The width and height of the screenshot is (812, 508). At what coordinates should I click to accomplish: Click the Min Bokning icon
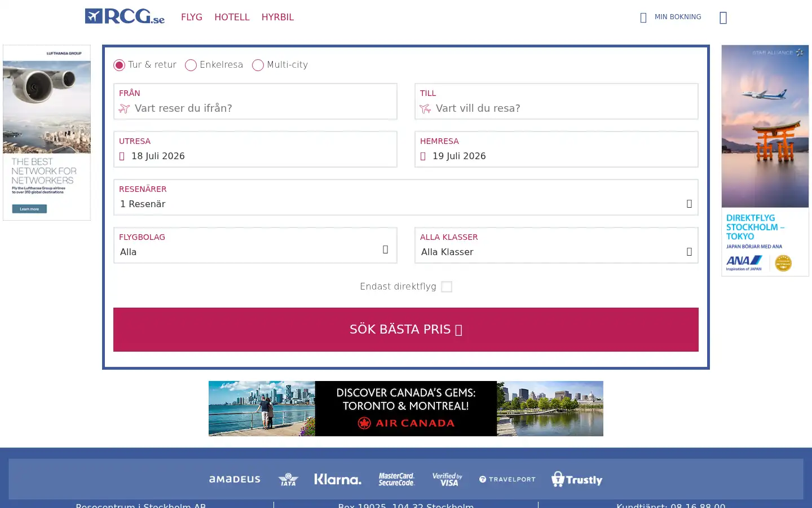click(x=643, y=17)
